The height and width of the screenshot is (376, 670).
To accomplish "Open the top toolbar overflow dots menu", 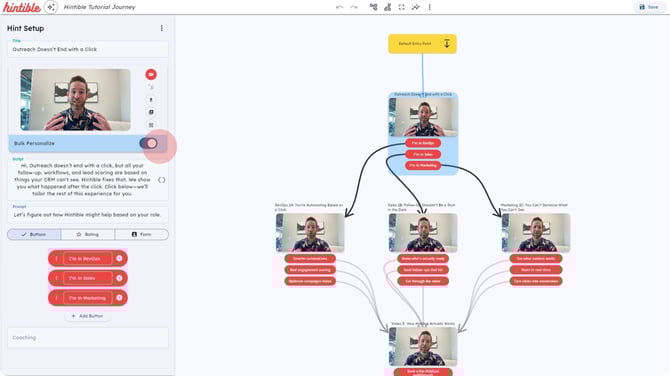I will coord(429,7).
